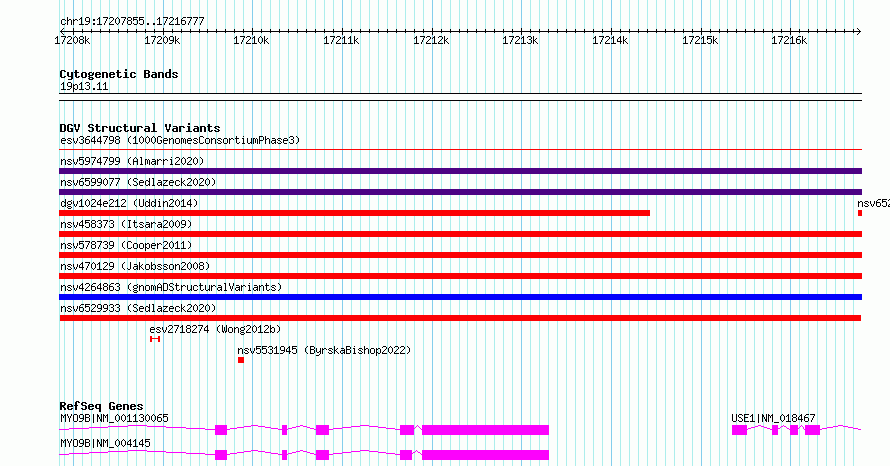Click the nsv6529933 (Sedlazeck2020) label
This screenshot has width=890, height=466.
pyautogui.click(x=138, y=308)
